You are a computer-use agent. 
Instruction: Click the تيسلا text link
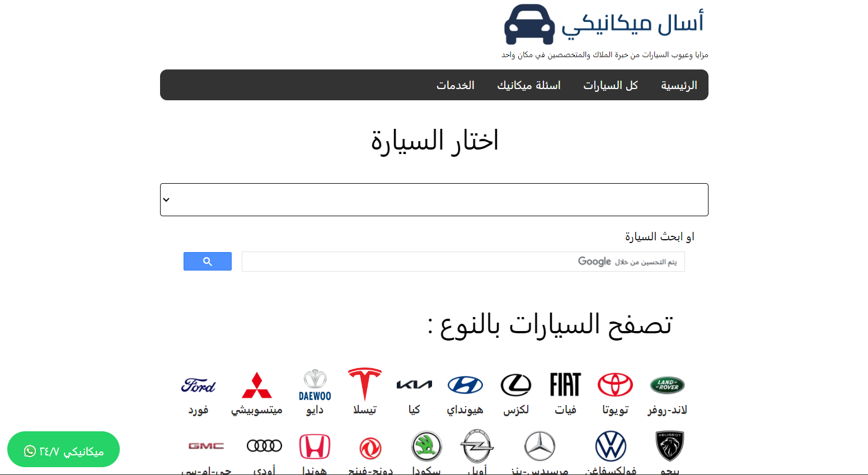pyautogui.click(x=365, y=410)
